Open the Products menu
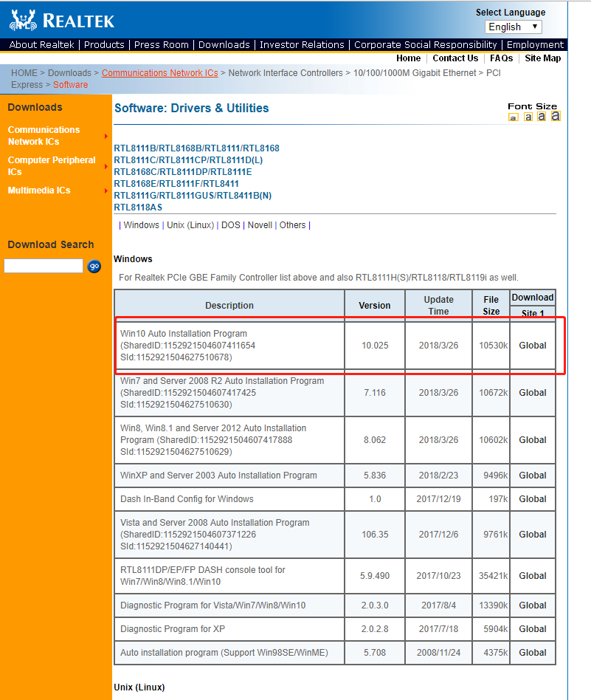This screenshot has width=591, height=700. point(104,44)
